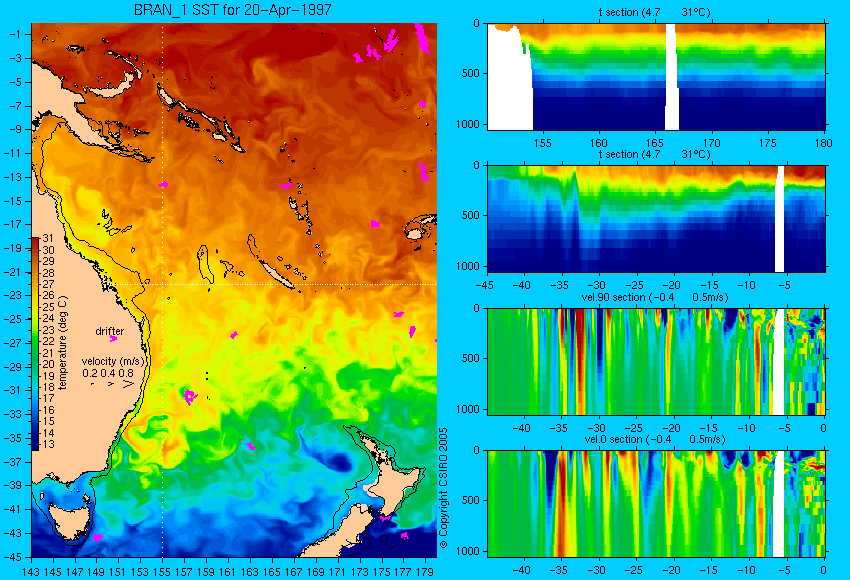Click the '0.2 0.4 0.8' velocity scale values

point(108,373)
